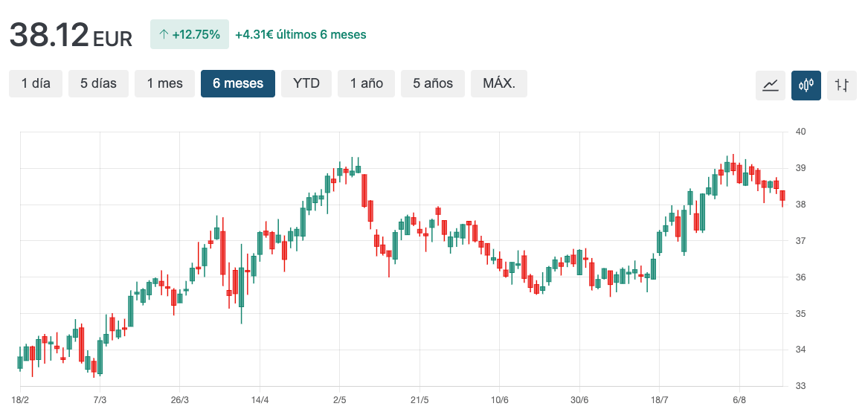Click the 38.12 EUR price
This screenshot has width=868, height=415.
point(71,36)
